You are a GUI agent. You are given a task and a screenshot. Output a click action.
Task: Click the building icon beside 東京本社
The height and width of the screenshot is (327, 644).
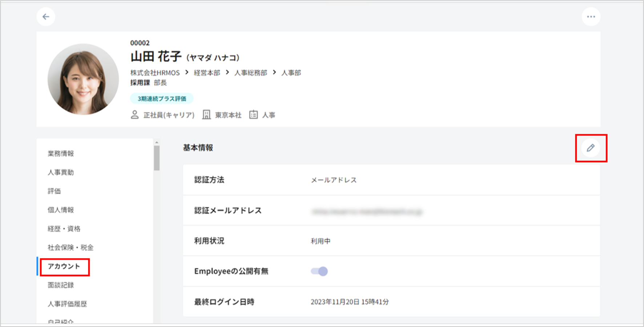(206, 115)
